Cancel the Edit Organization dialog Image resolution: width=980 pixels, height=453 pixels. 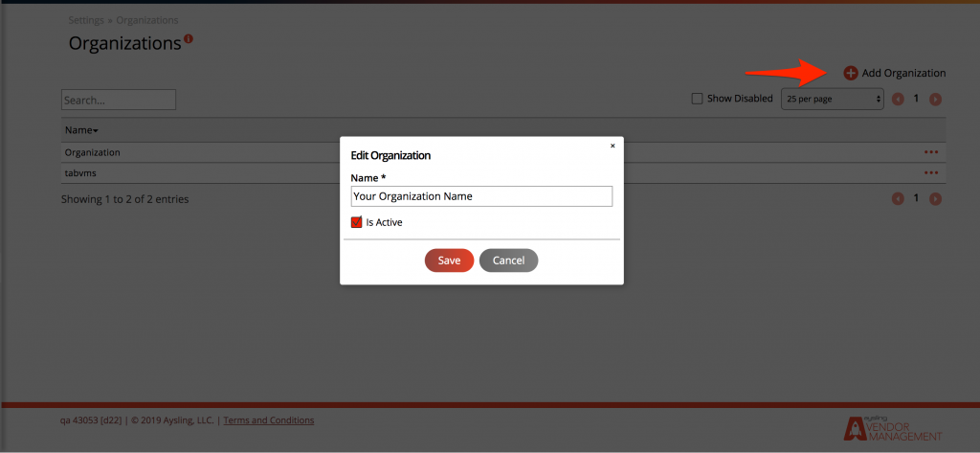(x=508, y=260)
